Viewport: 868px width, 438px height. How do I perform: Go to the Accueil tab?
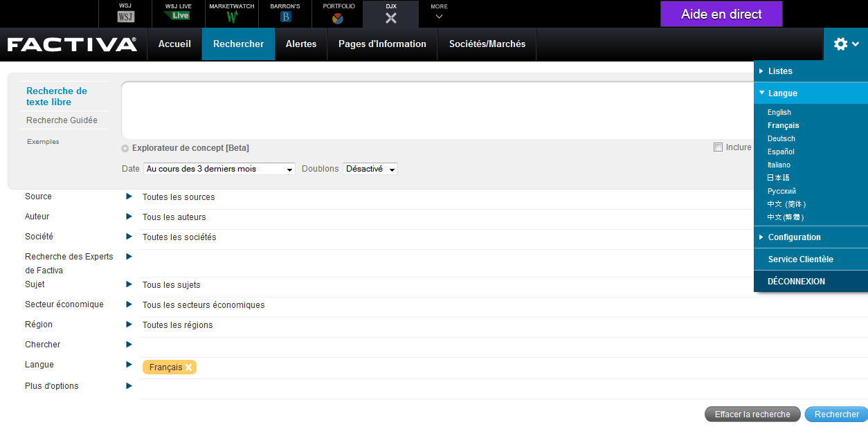174,44
